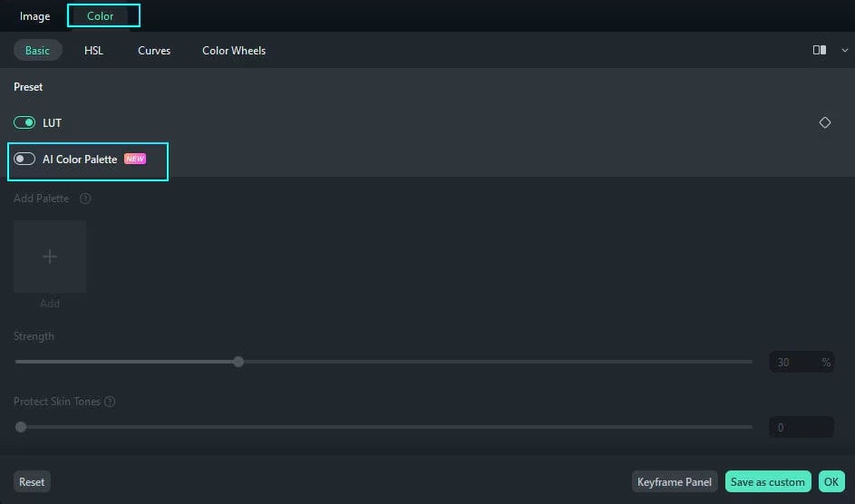
Task: Click the LUT keyframe diamond icon
Action: point(824,122)
